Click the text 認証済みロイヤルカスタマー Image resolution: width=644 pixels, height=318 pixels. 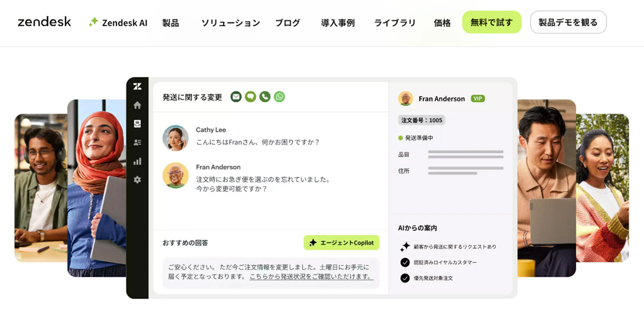pyautogui.click(x=445, y=262)
